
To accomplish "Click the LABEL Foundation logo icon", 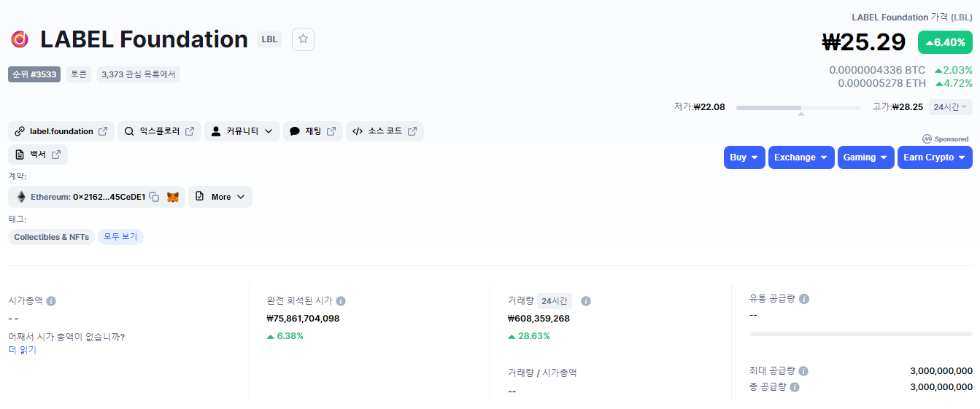I will 19,39.
